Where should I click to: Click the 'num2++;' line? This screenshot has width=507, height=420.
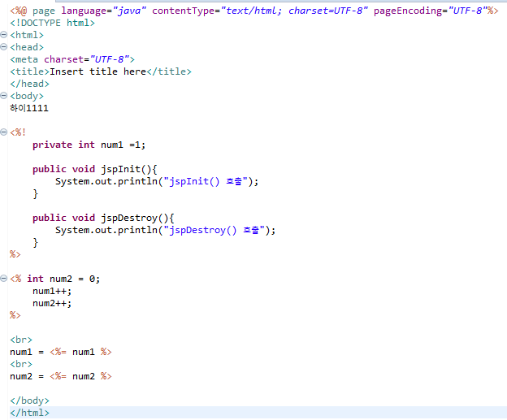pyautogui.click(x=52, y=303)
